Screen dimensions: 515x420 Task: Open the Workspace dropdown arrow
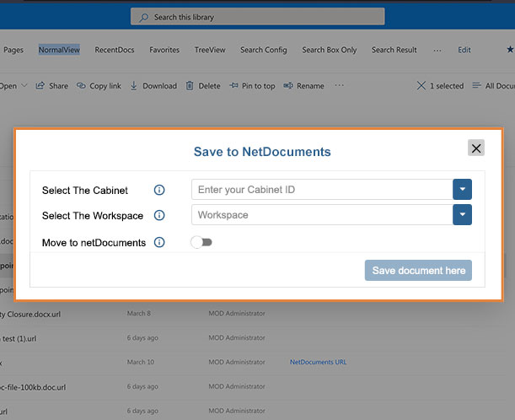(462, 214)
